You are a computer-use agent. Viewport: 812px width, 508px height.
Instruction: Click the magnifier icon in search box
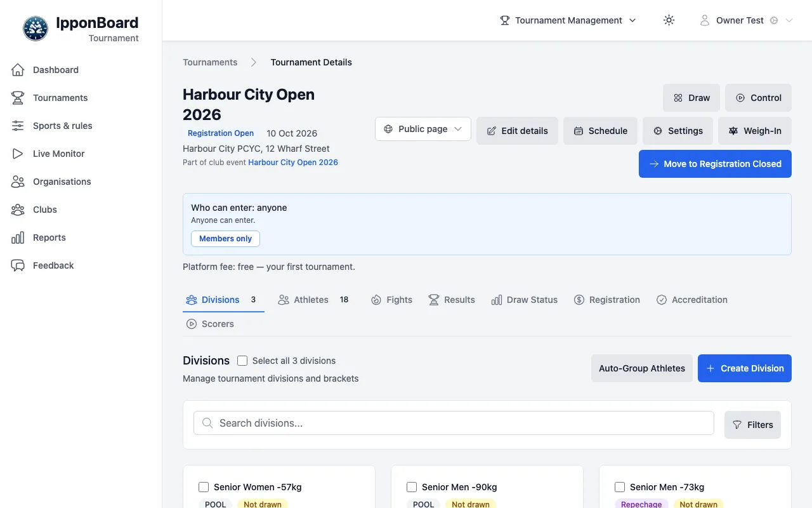pos(207,423)
